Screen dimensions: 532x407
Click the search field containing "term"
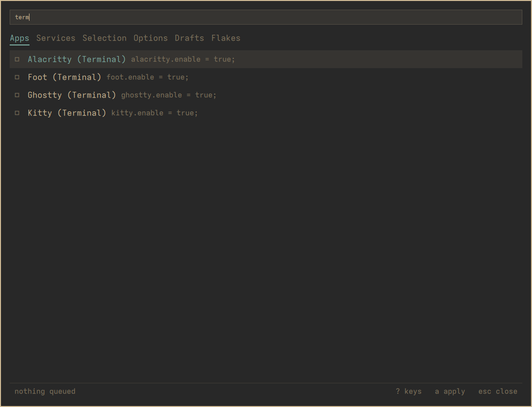coord(266,17)
